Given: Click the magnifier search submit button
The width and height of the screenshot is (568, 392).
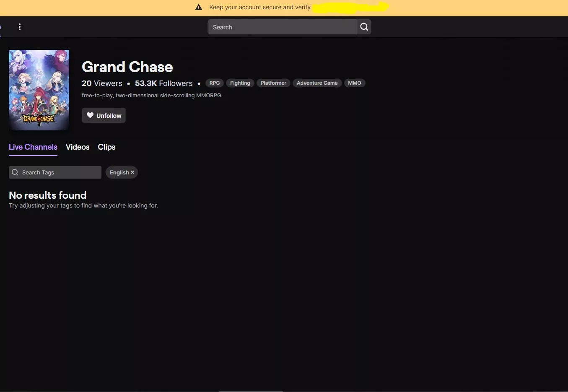Looking at the screenshot, I should point(364,27).
